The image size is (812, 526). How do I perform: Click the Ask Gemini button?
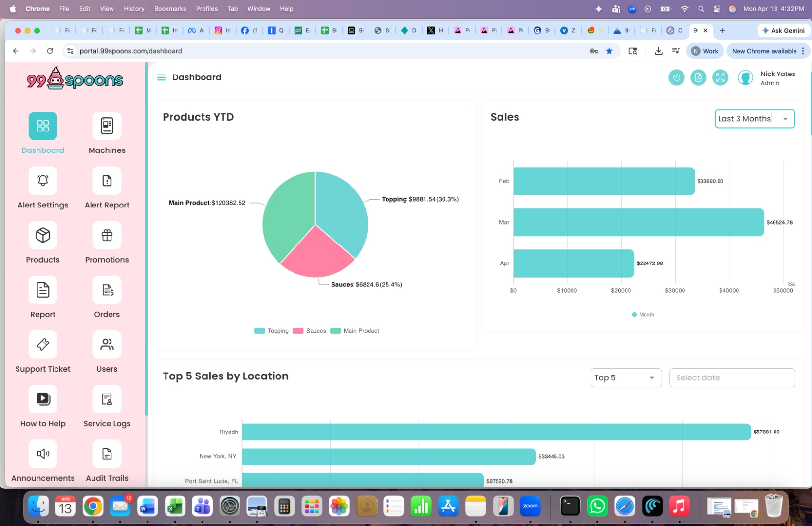783,30
